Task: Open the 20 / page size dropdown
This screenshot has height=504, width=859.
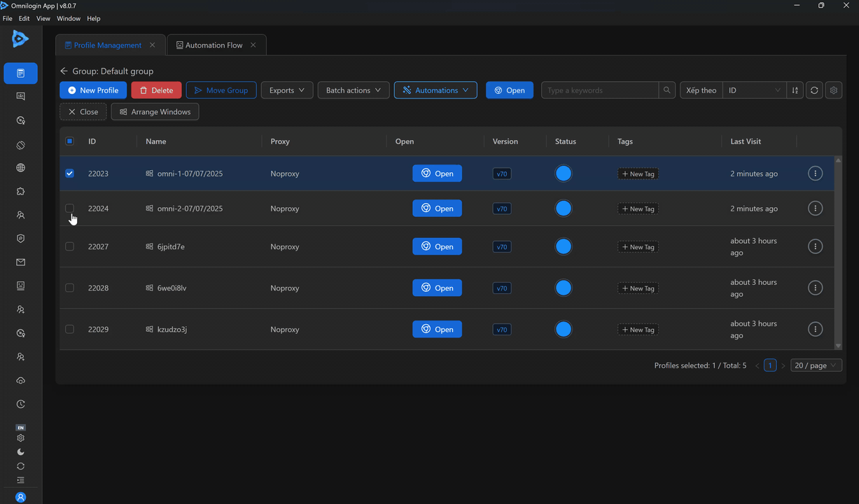Action: (x=816, y=365)
